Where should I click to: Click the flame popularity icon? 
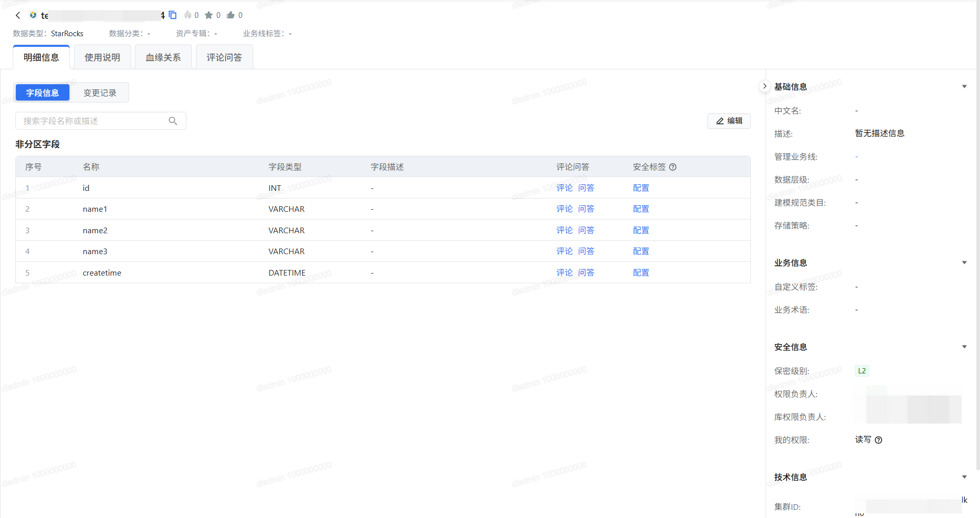click(x=188, y=15)
